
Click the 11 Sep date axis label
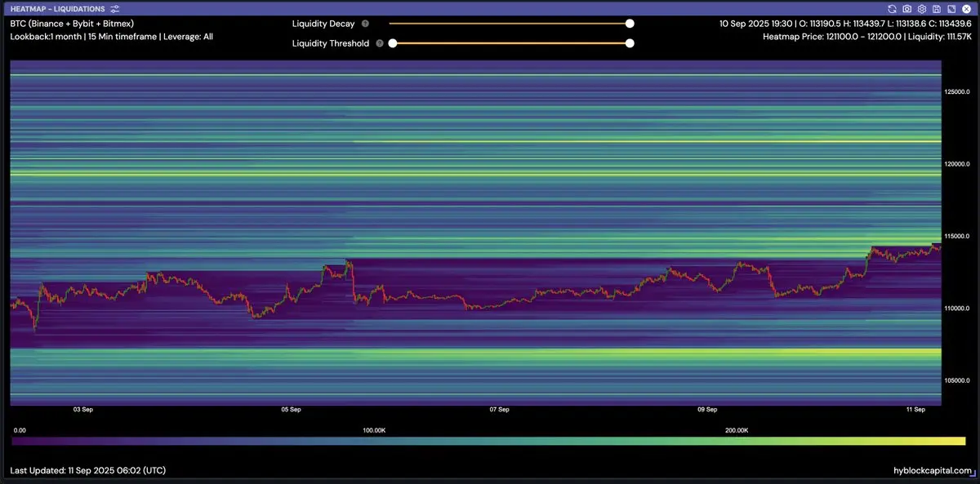pyautogui.click(x=915, y=409)
